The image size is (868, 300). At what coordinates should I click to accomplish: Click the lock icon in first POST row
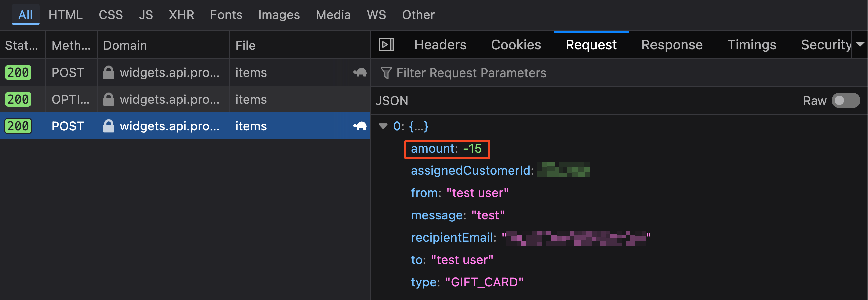[x=108, y=72]
